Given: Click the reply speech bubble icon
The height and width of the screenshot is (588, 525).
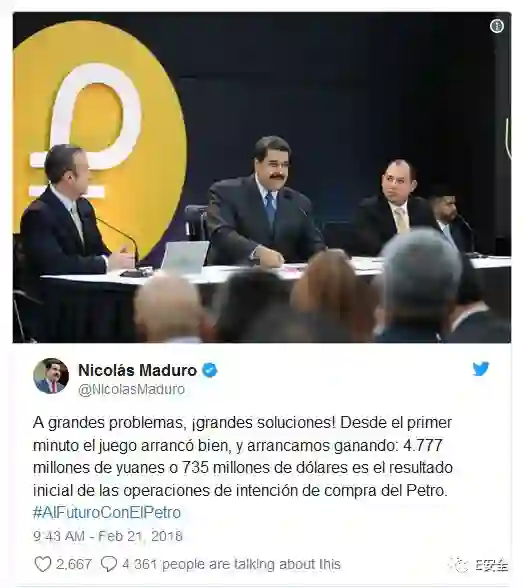Looking at the screenshot, I should [109, 564].
